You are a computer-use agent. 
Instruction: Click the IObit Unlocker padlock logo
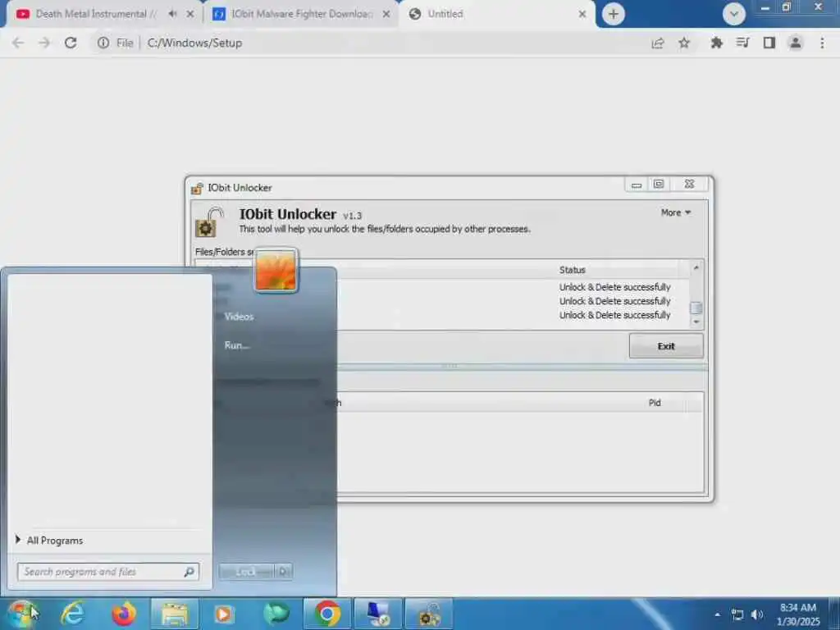click(209, 221)
